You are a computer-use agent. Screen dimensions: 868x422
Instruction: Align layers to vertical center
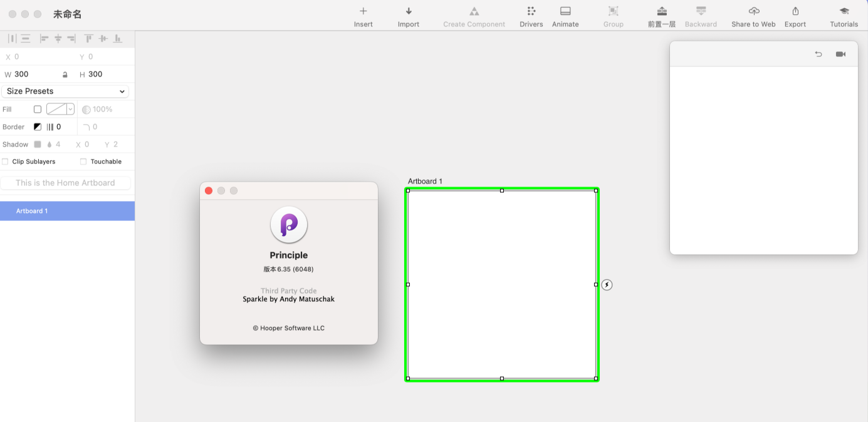(103, 39)
